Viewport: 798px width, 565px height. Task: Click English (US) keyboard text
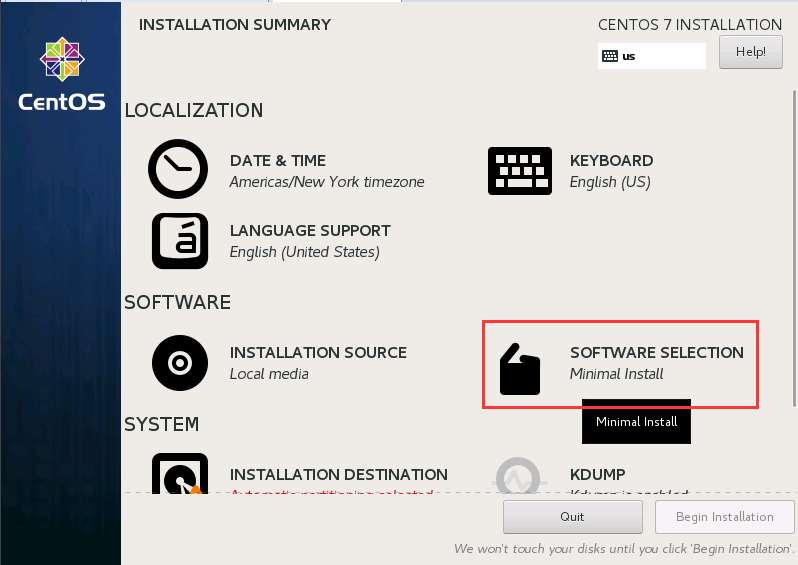[x=610, y=182]
